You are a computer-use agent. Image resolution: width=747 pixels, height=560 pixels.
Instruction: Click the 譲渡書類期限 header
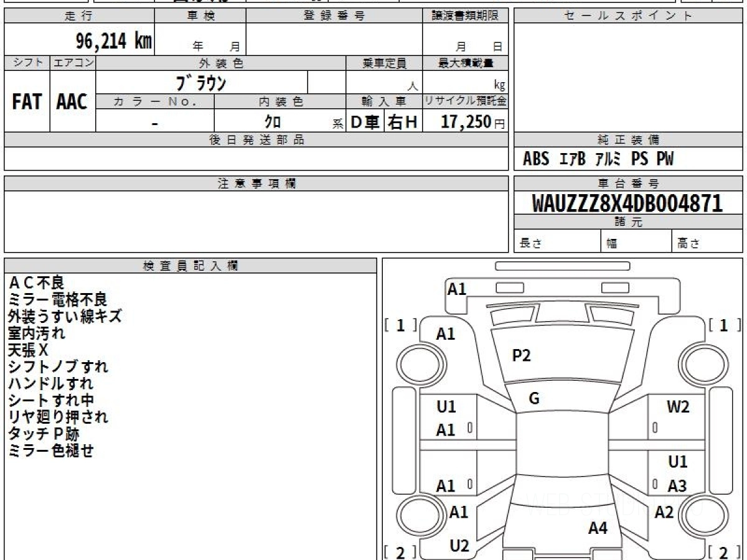466,16
